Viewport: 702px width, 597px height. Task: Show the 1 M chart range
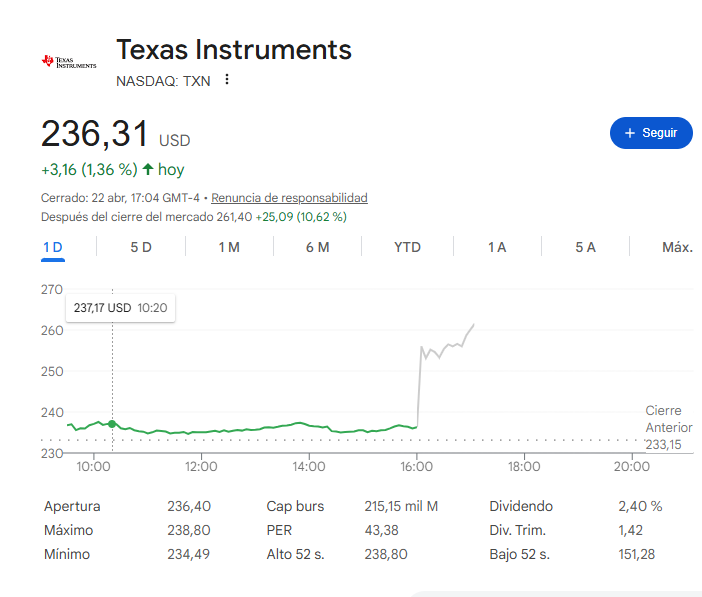(x=229, y=247)
